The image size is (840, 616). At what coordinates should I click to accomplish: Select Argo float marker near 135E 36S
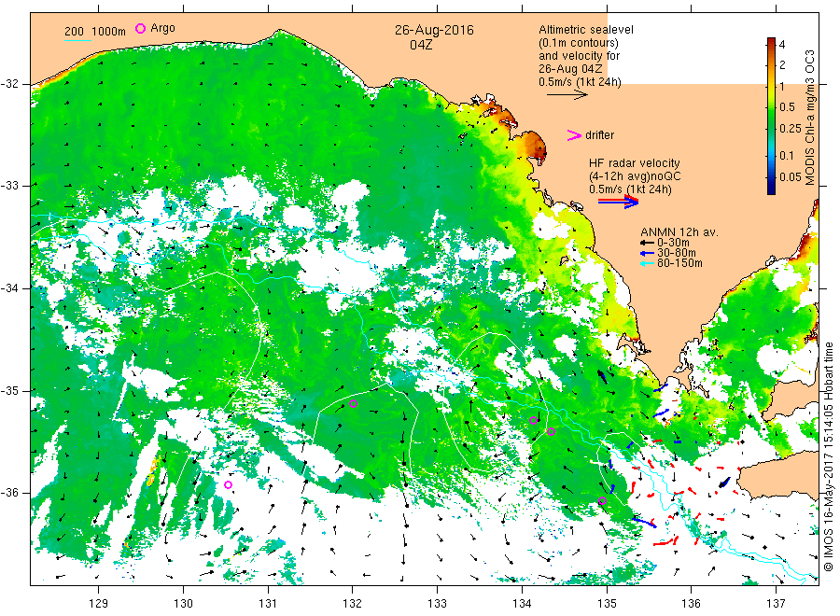click(x=602, y=501)
